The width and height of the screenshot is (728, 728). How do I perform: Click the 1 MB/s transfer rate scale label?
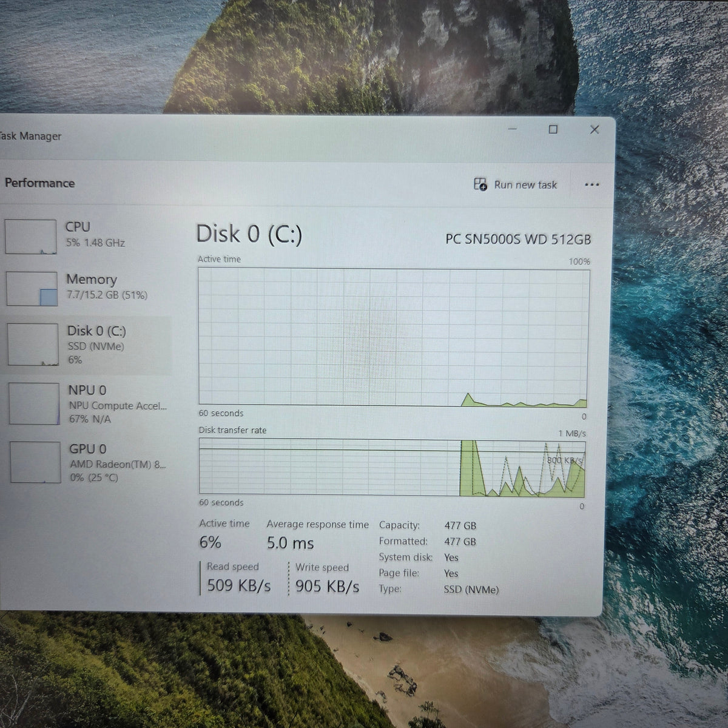572,433
